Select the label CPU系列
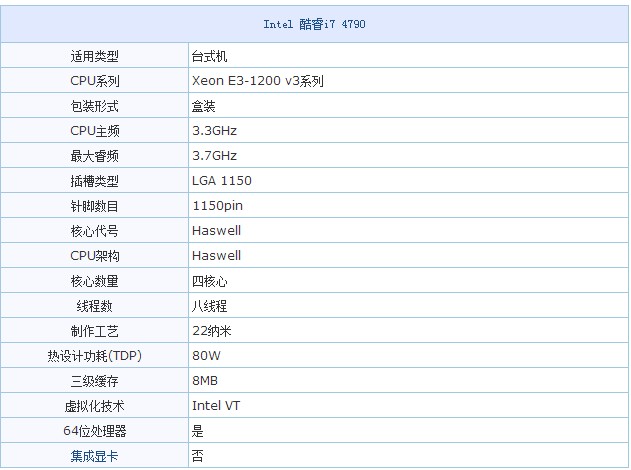 click(x=95, y=81)
